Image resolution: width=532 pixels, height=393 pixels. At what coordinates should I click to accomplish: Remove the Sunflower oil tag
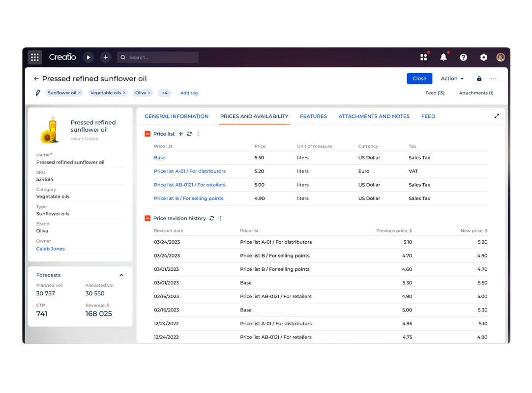(x=80, y=92)
